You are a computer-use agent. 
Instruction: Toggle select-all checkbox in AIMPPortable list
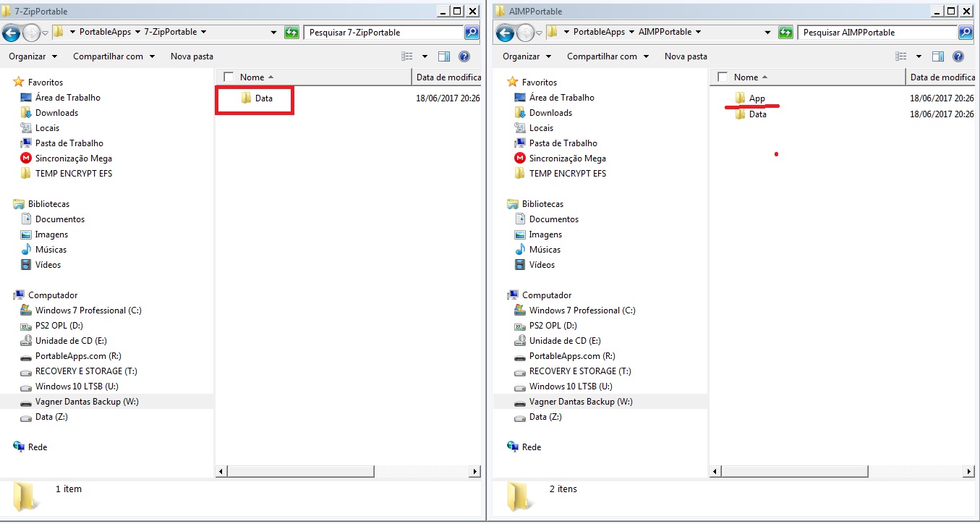[x=722, y=77]
